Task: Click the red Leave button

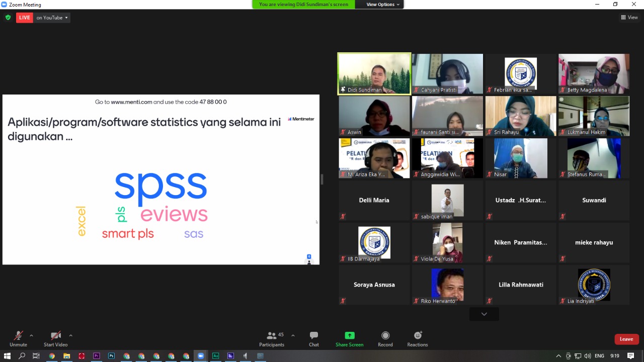Action: click(x=626, y=339)
